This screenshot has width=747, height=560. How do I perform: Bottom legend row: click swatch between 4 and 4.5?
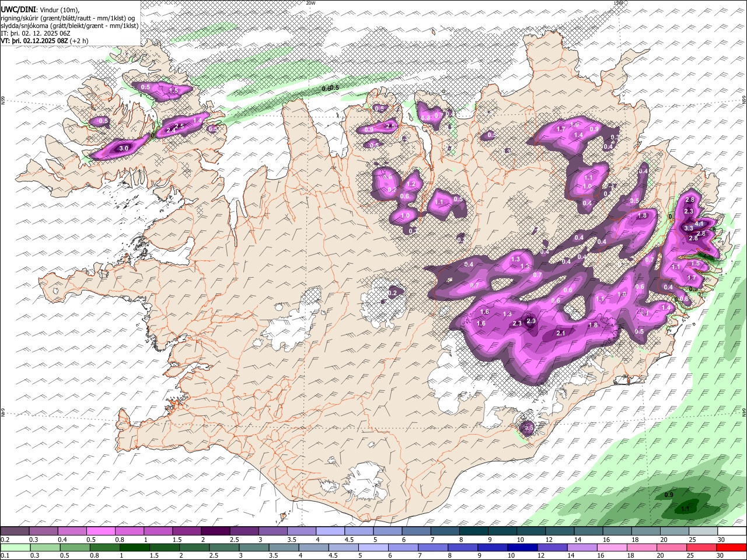pos(314,547)
